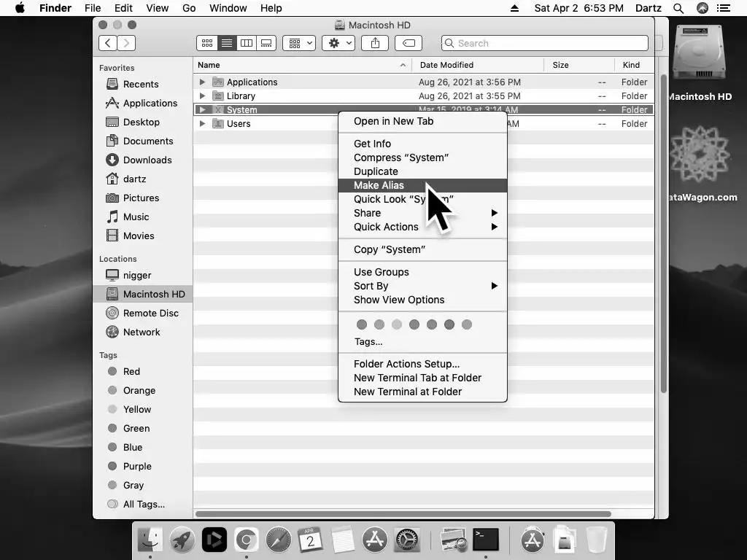Open Launchpad from the Dock
The height and width of the screenshot is (560, 747).
click(182, 540)
